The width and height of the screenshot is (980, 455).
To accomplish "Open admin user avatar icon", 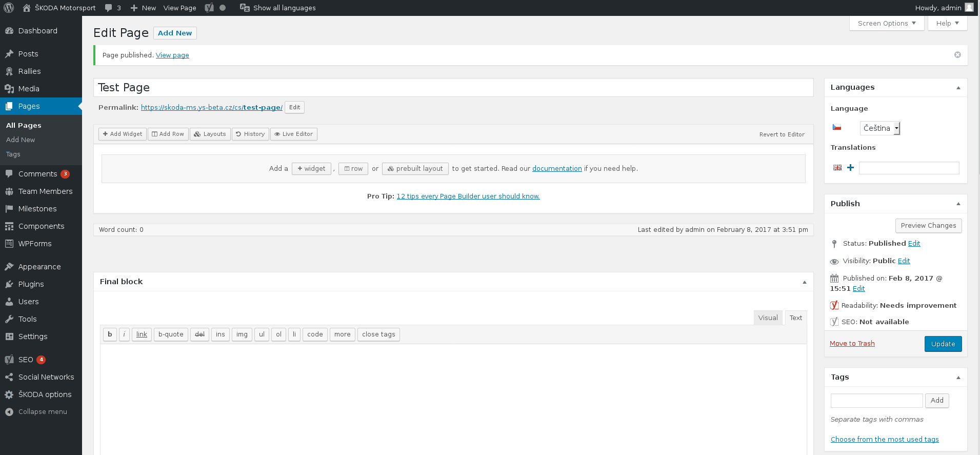I will pos(969,8).
